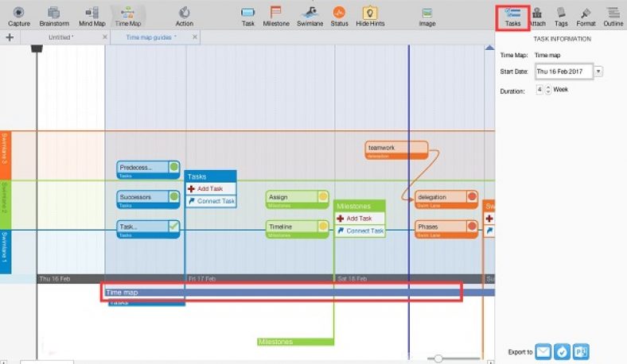Click the zoom slider handle
This screenshot has height=364, width=627.
pyautogui.click(x=438, y=358)
